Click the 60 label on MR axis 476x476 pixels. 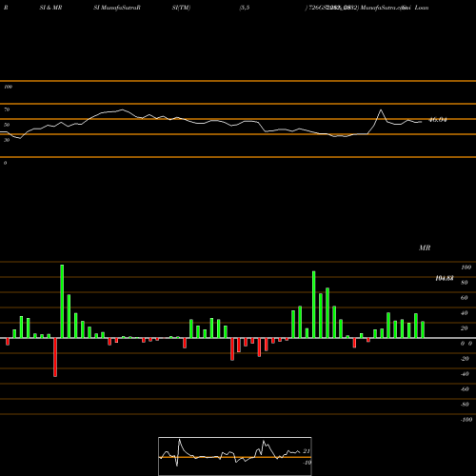[465, 298]
